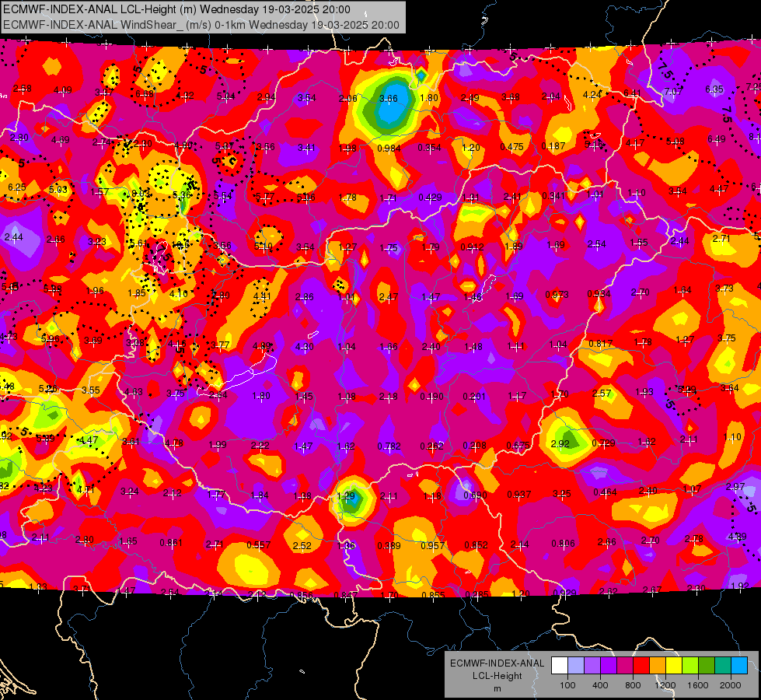Click the wind shear value '6.25'
Screen dimensions: 761x700
17,187
